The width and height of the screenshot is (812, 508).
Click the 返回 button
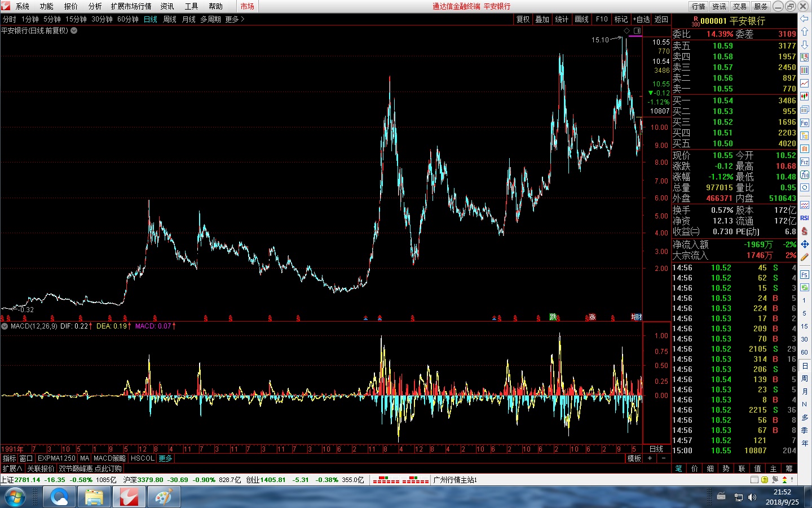coord(661,19)
